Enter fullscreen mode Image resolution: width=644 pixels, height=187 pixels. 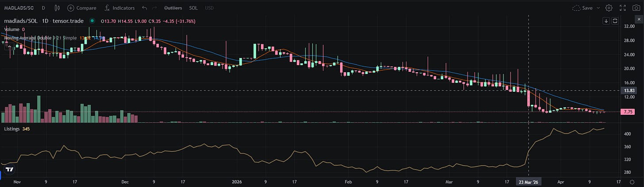(623, 8)
